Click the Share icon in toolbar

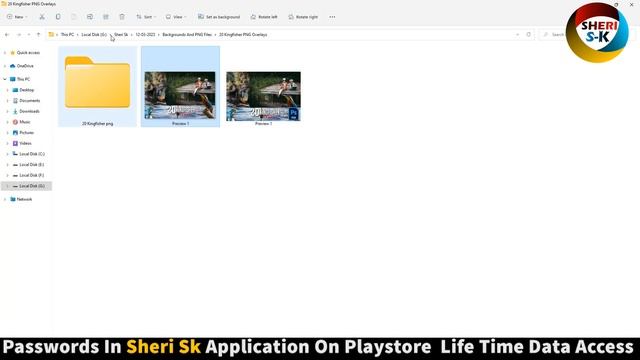106,17
